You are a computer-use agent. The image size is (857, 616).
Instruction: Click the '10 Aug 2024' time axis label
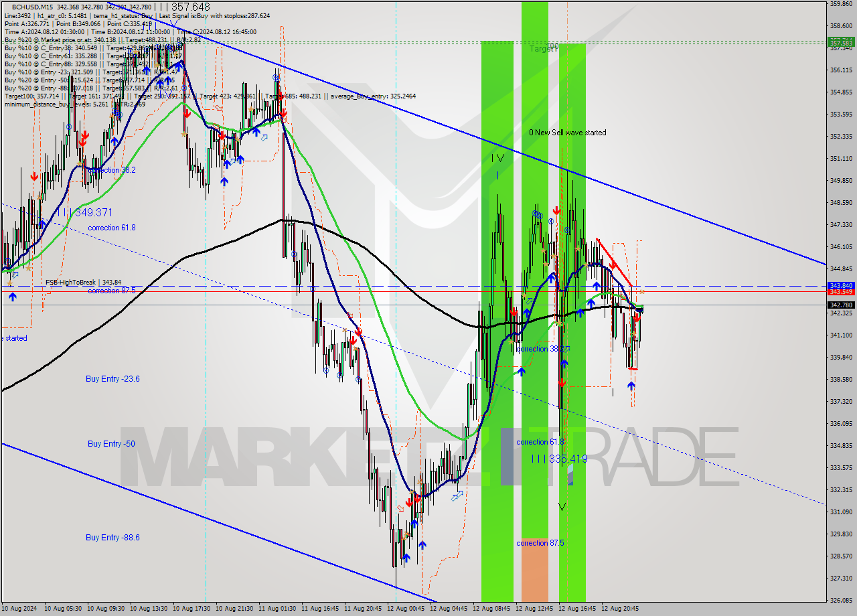pyautogui.click(x=19, y=609)
